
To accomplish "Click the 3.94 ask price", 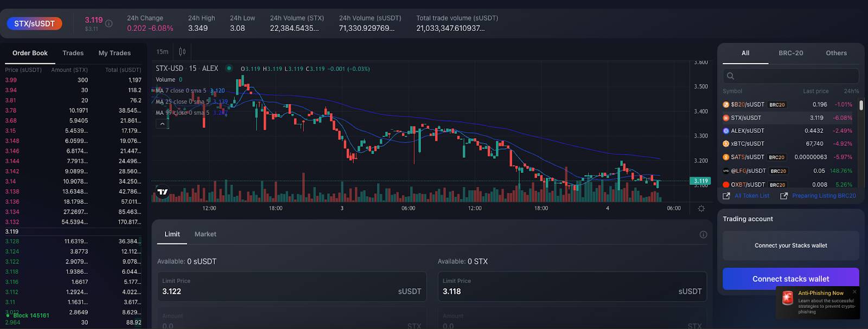I will [x=11, y=91].
